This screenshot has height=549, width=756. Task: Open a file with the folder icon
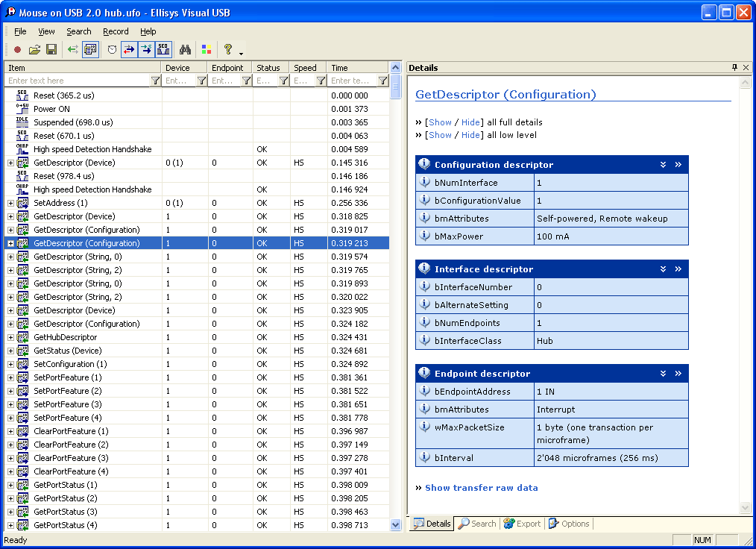click(34, 49)
